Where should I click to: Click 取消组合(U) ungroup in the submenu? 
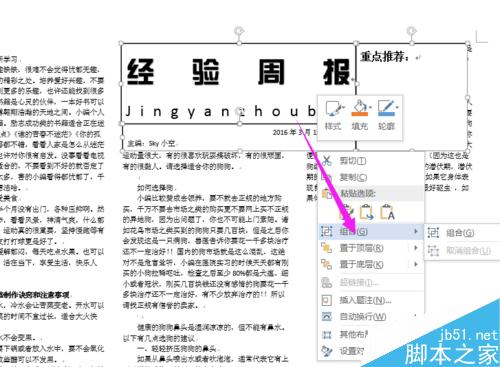click(462, 250)
